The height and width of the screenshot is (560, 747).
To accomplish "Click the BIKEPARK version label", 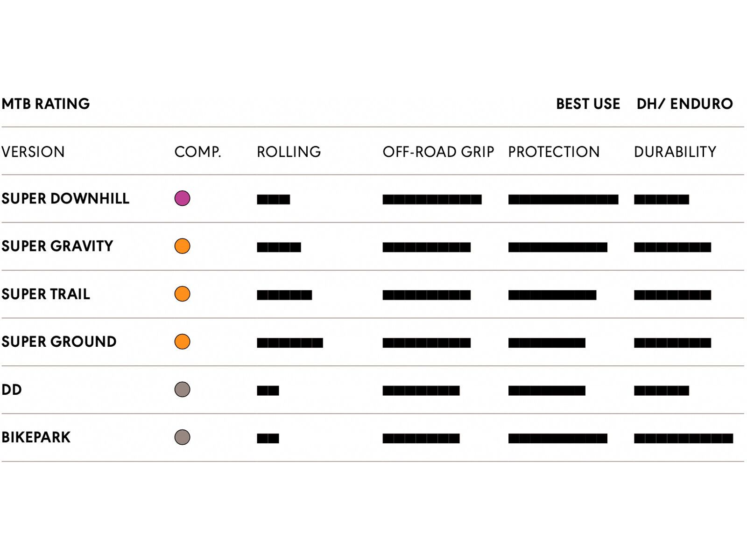I will [36, 437].
